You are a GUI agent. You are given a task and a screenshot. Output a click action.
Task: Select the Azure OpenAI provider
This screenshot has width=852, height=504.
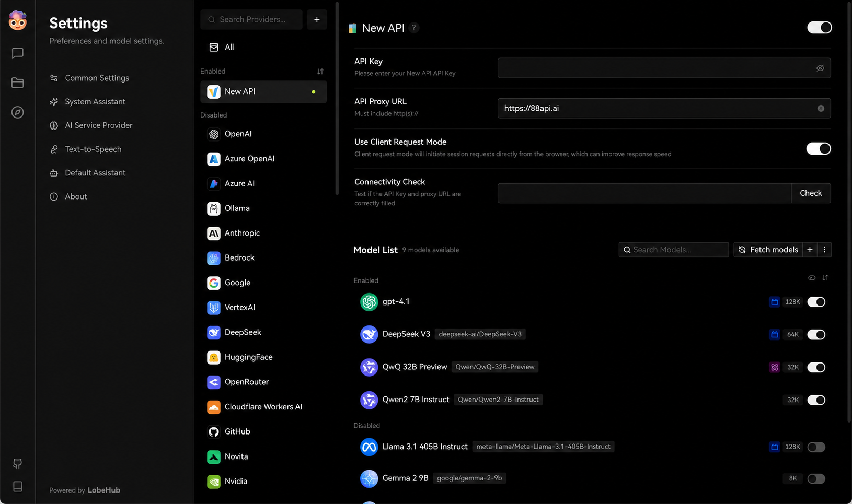[x=263, y=159]
